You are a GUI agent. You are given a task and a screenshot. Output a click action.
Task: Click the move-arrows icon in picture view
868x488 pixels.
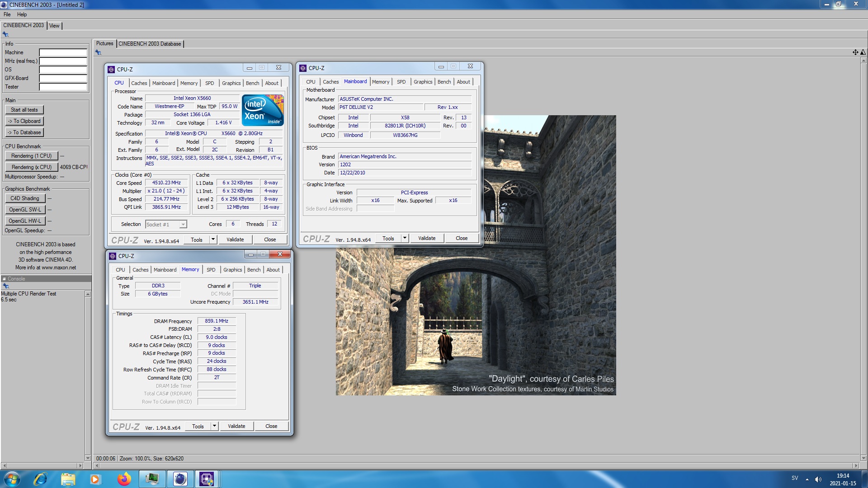(855, 52)
